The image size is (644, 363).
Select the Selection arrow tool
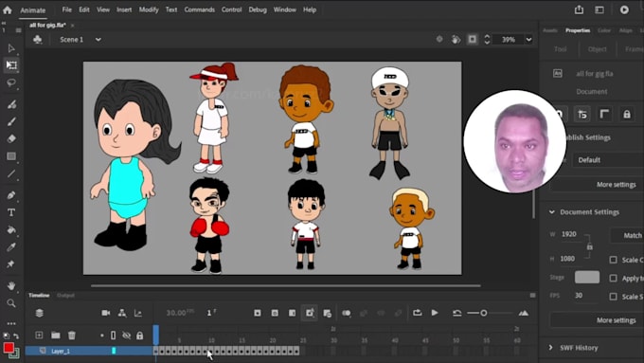coord(11,48)
